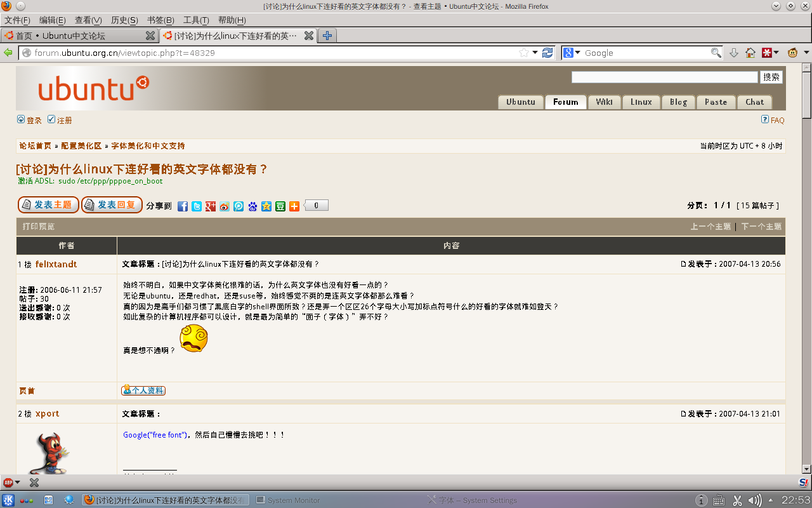This screenshot has height=508, width=812.
Task: Click the 发表主题 new topic button
Action: [x=48, y=205]
